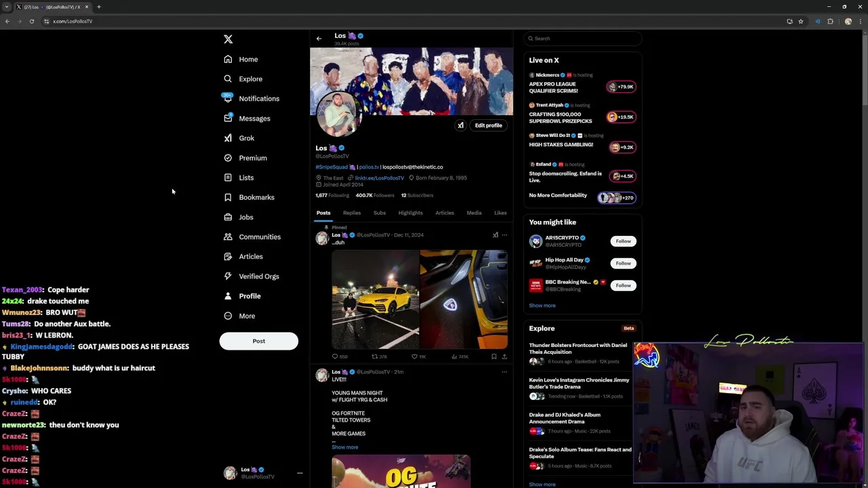Viewport: 868px width, 488px height.
Task: Switch to the Articles profile tab
Action: click(445, 213)
